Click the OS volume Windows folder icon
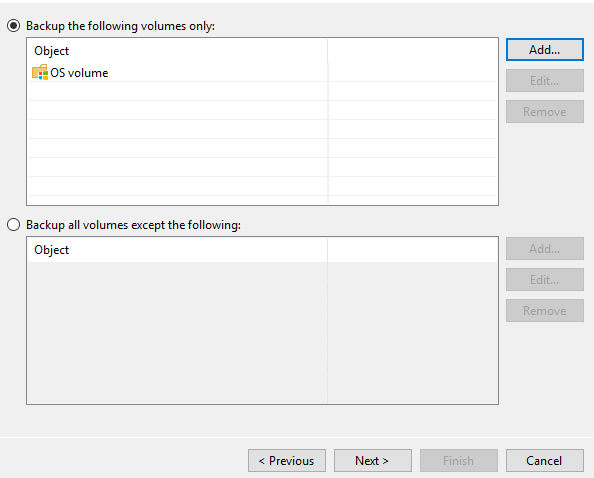594x478 pixels. [40, 72]
